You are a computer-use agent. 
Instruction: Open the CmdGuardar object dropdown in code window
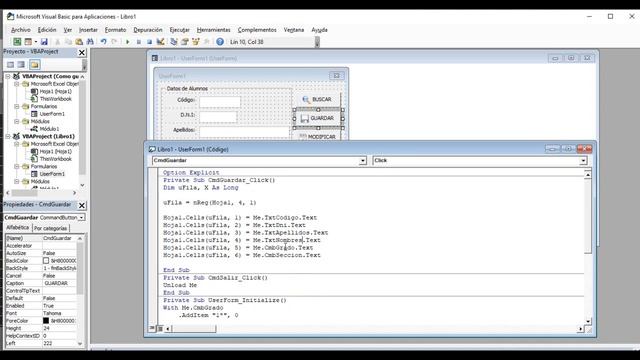pyautogui.click(x=362, y=161)
